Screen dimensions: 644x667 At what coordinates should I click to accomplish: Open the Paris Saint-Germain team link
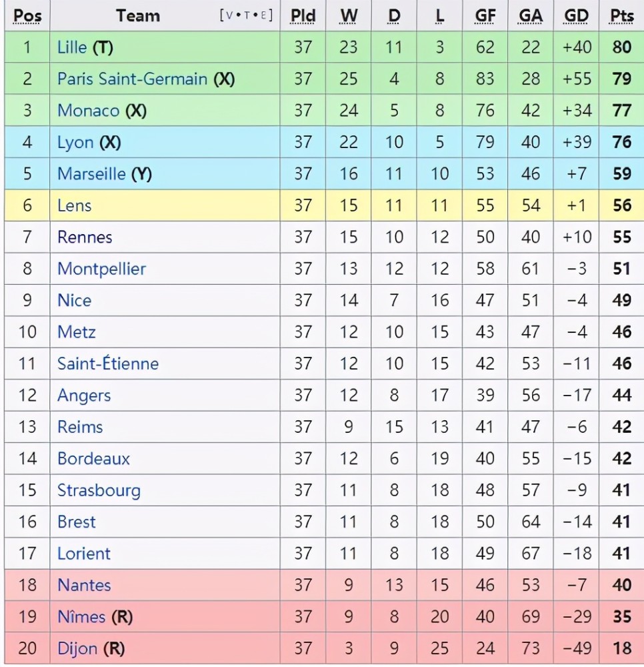click(132, 79)
